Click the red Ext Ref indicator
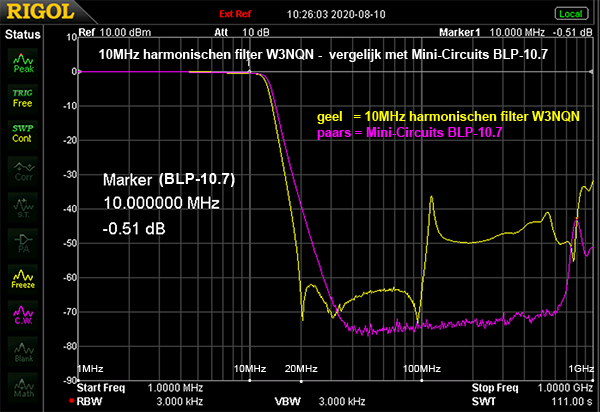Viewport: 600px width, 412px height. click(235, 14)
